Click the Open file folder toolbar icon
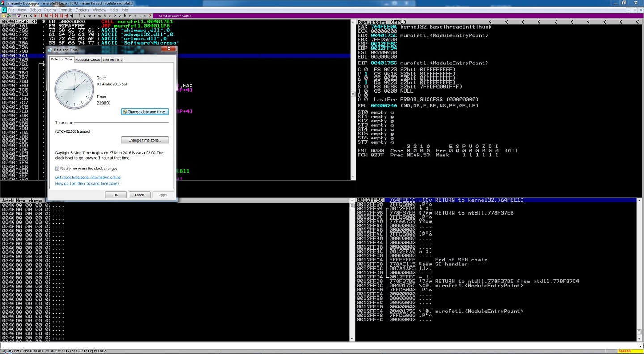Screen dimensions: 644x354 [x=4, y=16]
